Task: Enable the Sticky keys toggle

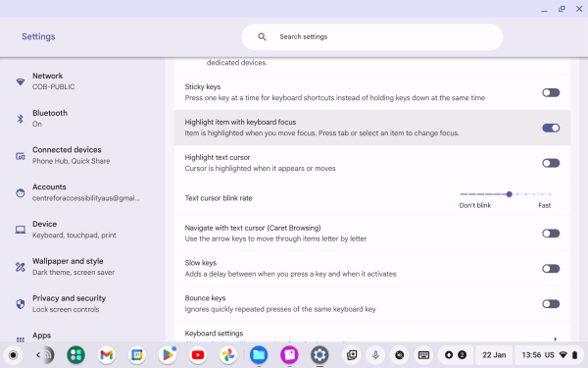Action: 551,93
